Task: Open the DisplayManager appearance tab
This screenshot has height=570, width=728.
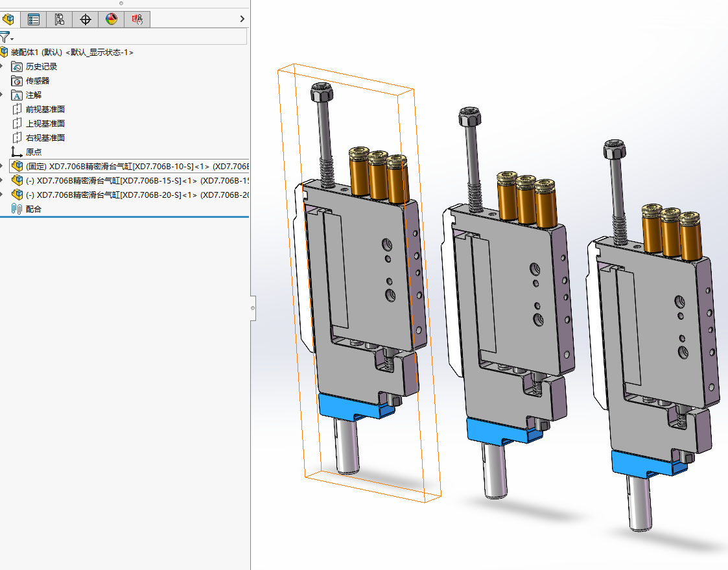Action: coord(112,19)
